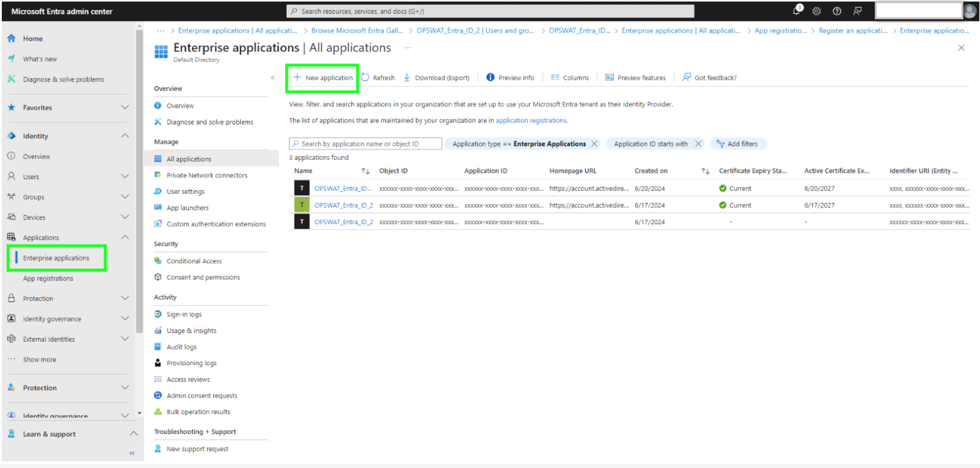This screenshot has width=980, height=468.
Task: Close the Enterprise applications blade
Action: point(961,48)
